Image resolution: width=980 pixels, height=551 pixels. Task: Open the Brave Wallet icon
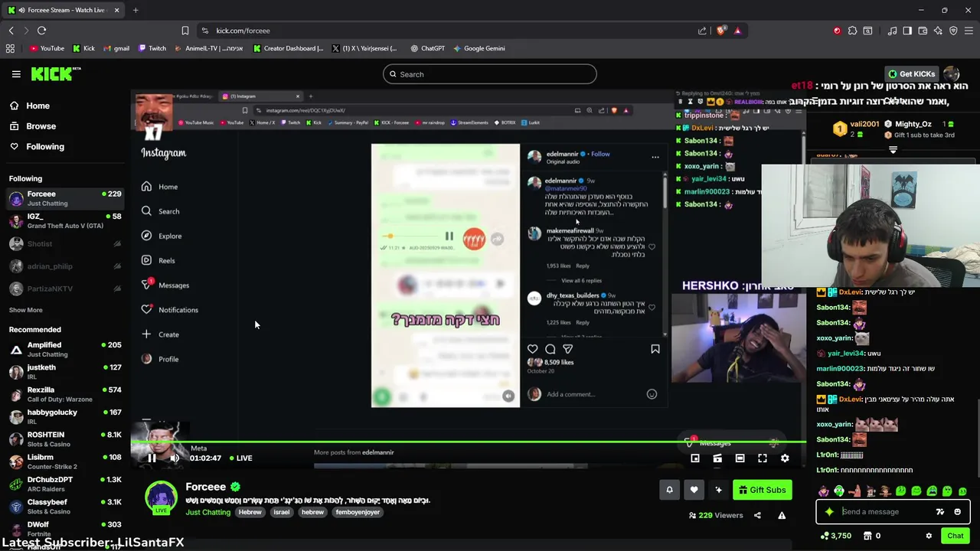[x=923, y=31]
